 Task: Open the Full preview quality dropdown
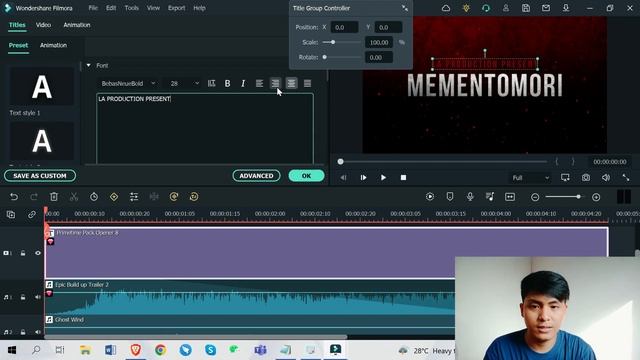click(530, 178)
